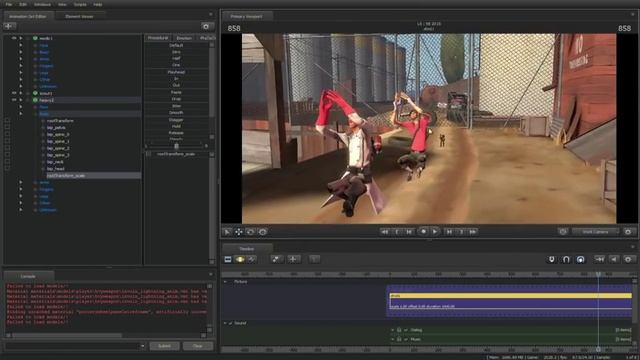Image resolution: width=640 pixels, height=360 pixels.
Task: Click arrow-to-bar icon in timeline toolbar
Action: (x=599, y=259)
